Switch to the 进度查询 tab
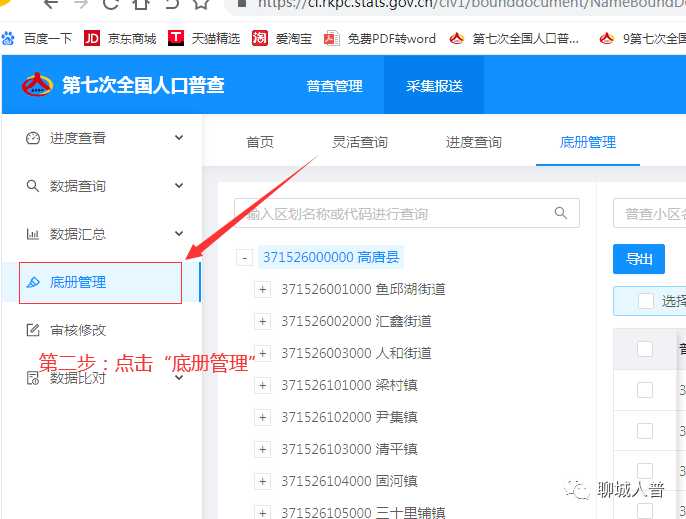The height and width of the screenshot is (519, 686). [473, 142]
